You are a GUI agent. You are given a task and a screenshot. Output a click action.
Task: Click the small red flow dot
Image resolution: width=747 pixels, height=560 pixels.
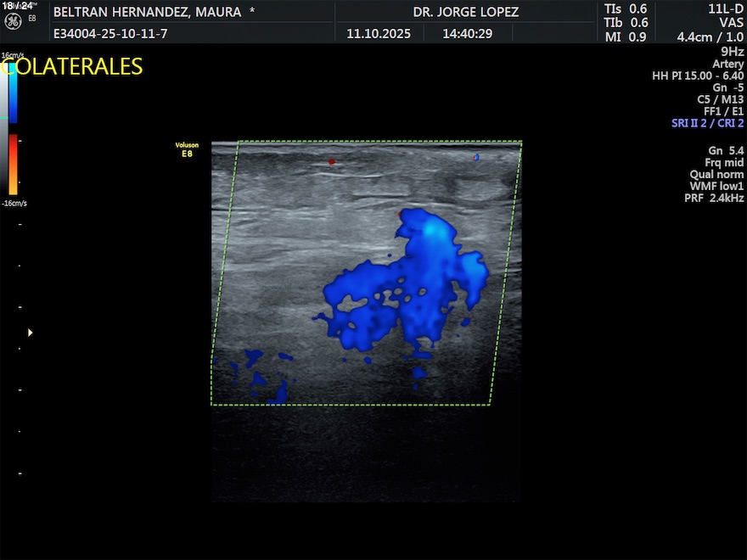(x=332, y=160)
